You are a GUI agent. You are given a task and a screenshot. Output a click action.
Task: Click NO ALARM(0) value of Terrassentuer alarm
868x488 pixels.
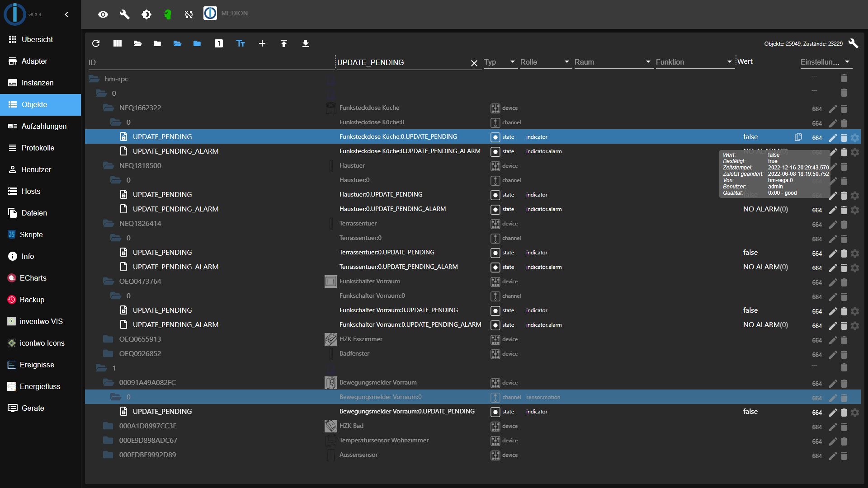(765, 267)
